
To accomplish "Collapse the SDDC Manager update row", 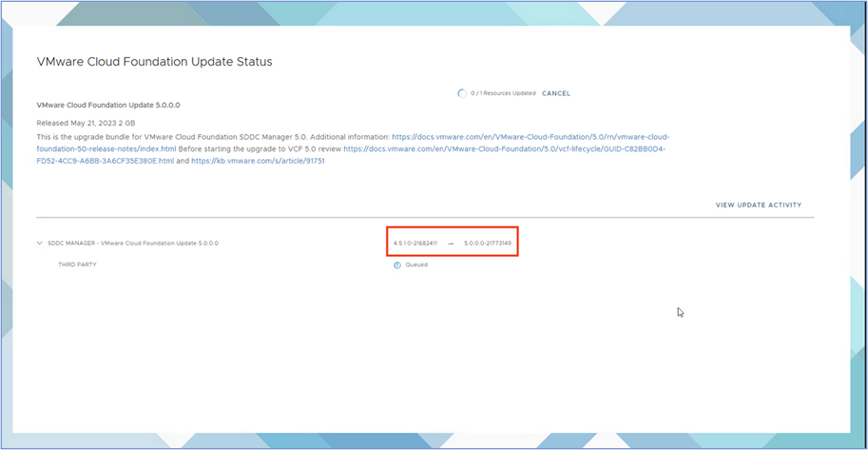I will pos(39,243).
